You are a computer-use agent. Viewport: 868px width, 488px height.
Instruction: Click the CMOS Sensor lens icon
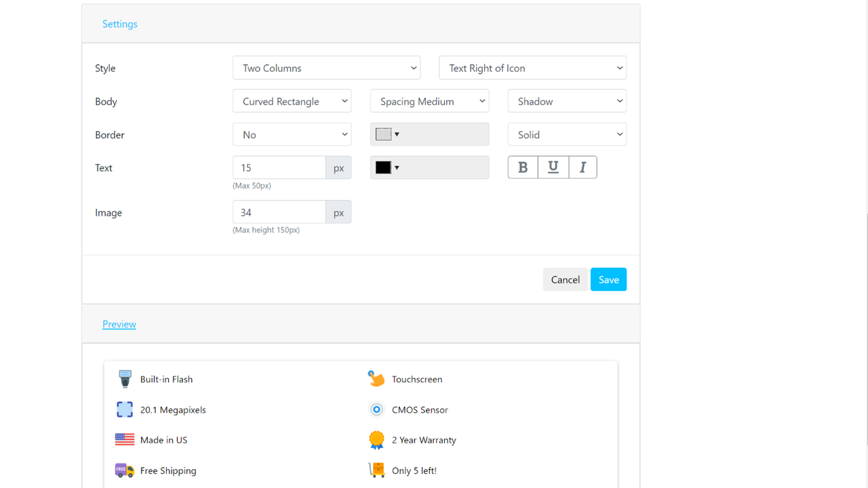coord(376,409)
